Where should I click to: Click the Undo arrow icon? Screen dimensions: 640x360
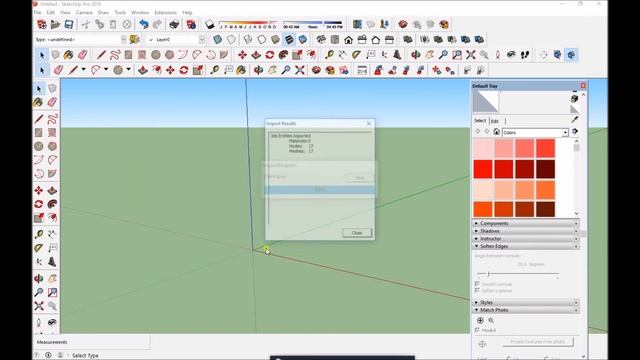coord(144,24)
